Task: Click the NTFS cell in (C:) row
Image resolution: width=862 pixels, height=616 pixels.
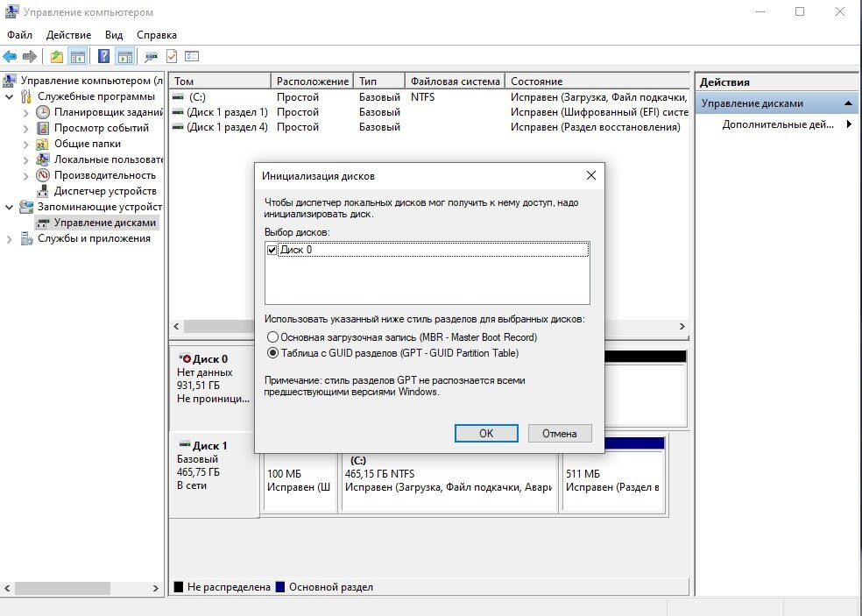Action: tap(423, 96)
